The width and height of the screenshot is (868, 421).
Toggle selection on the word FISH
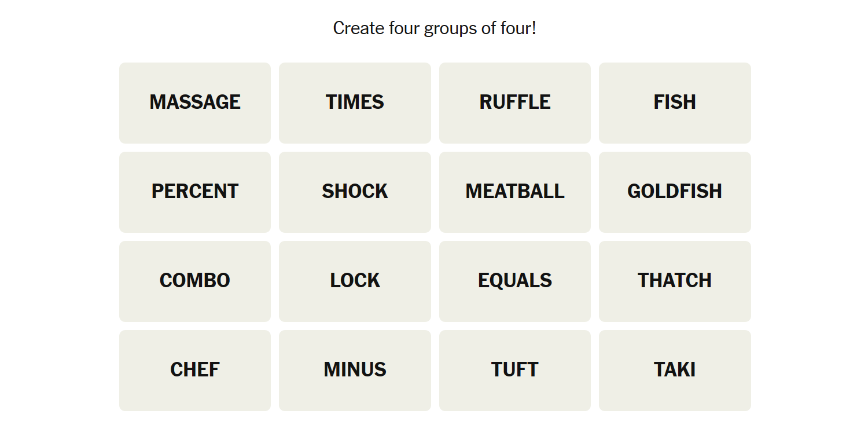[675, 102]
